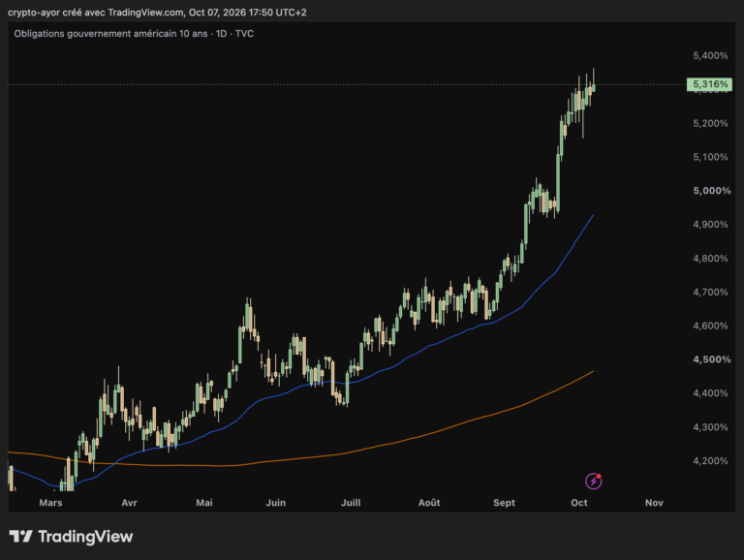Click the 4,400% price axis label
Image resolution: width=744 pixels, height=560 pixels.
pyautogui.click(x=710, y=393)
